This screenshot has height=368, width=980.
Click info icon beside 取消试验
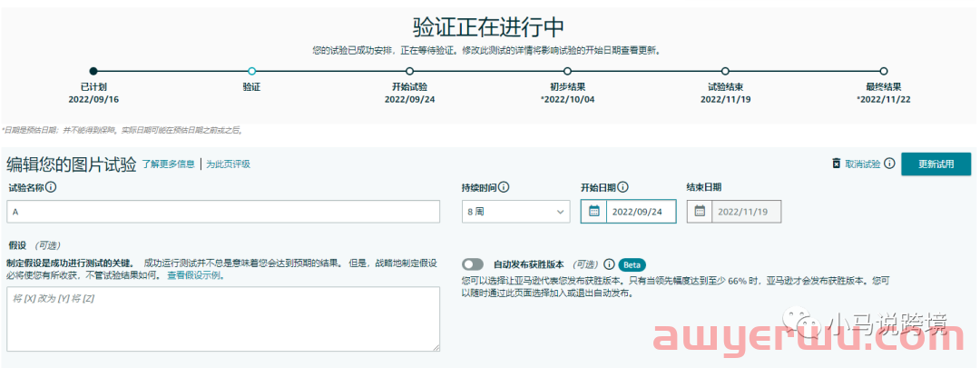pyautogui.click(x=889, y=164)
